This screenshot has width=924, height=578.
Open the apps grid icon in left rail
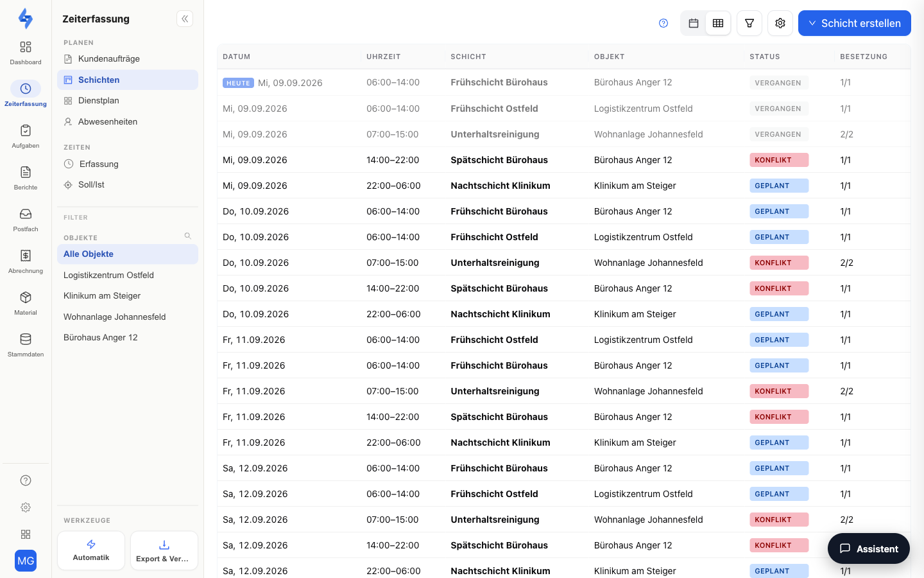26,534
